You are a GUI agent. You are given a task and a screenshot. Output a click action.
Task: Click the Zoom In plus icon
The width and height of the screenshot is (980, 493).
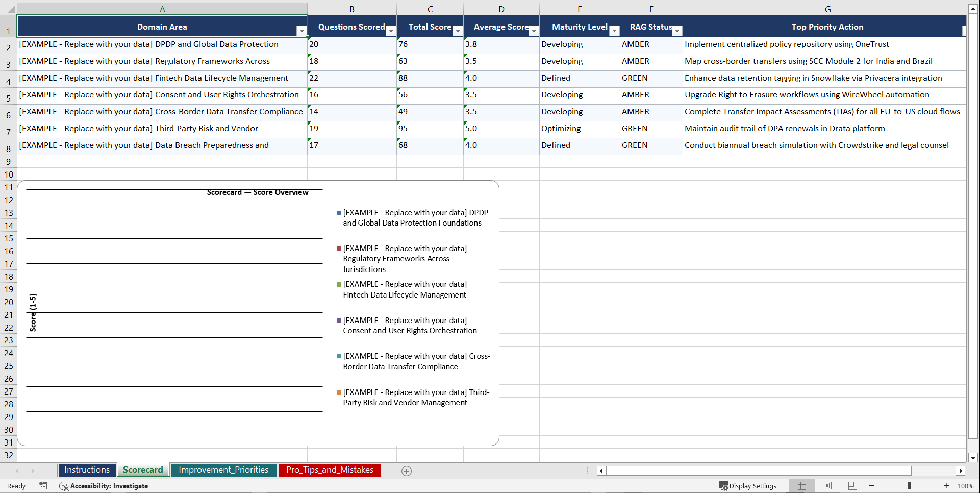(947, 486)
